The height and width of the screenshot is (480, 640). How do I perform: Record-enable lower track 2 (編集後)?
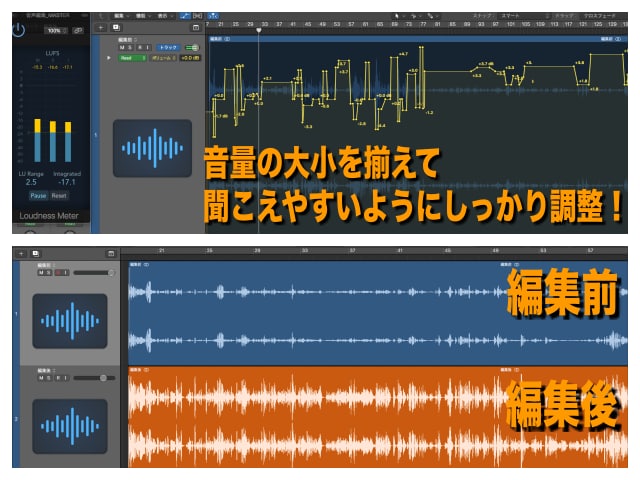[x=58, y=378]
